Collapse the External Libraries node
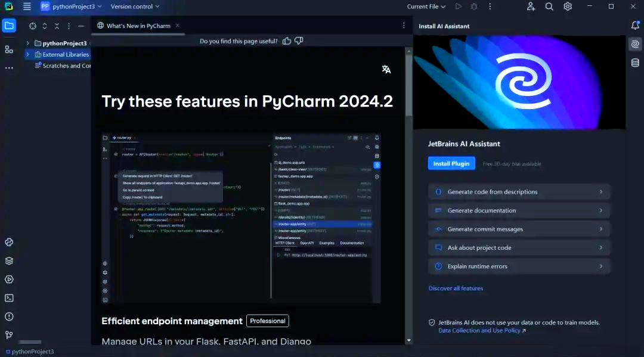 [x=27, y=54]
